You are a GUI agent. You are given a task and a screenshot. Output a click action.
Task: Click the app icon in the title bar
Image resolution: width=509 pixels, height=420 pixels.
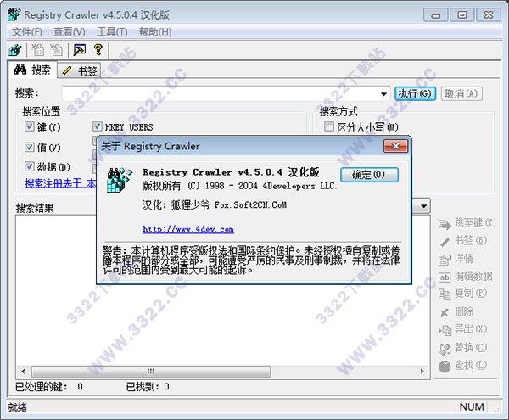(14, 14)
